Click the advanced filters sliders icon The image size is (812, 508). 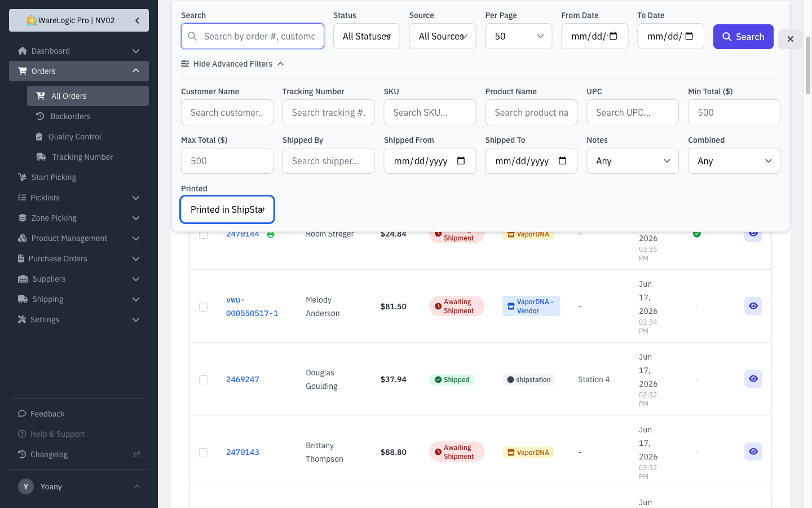click(x=185, y=64)
